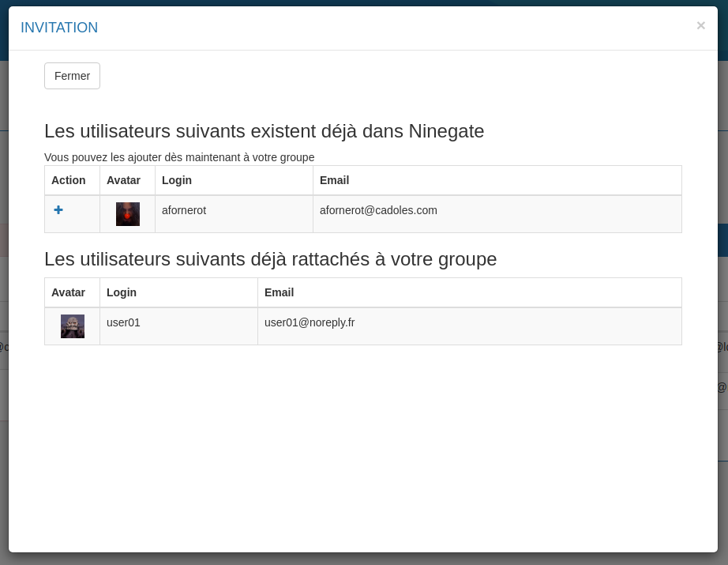Screen dimensions: 728x565
Task: Click Login header in attached users table
Action: pos(122,292)
